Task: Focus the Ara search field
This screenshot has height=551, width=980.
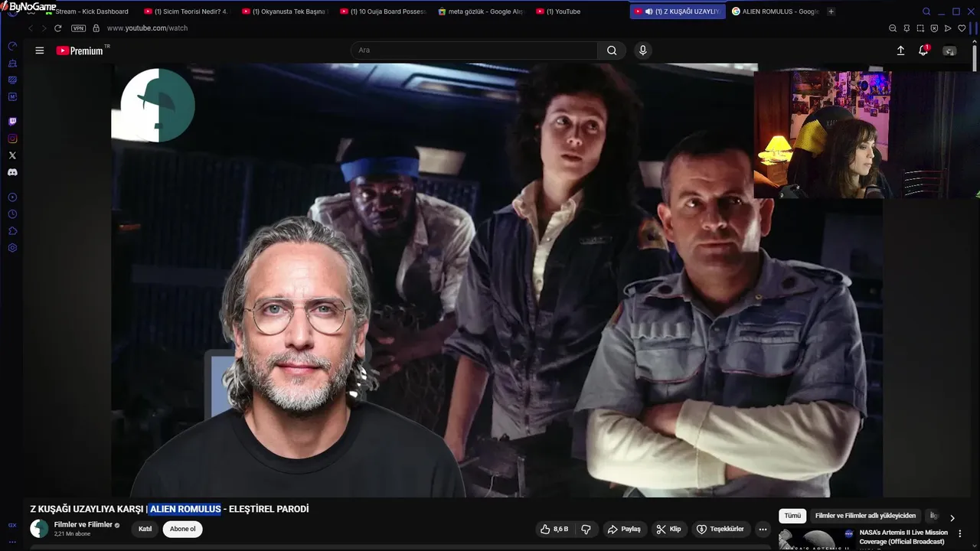Action: (x=474, y=51)
